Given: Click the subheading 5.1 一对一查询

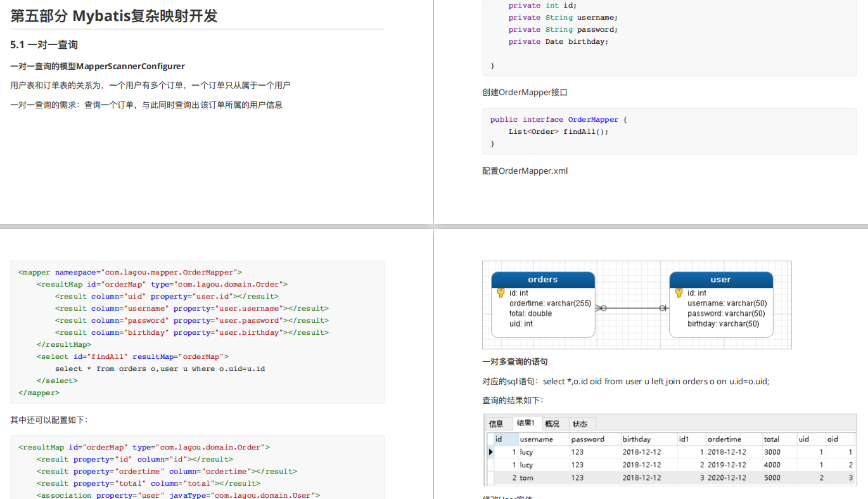Looking at the screenshot, I should [x=44, y=45].
